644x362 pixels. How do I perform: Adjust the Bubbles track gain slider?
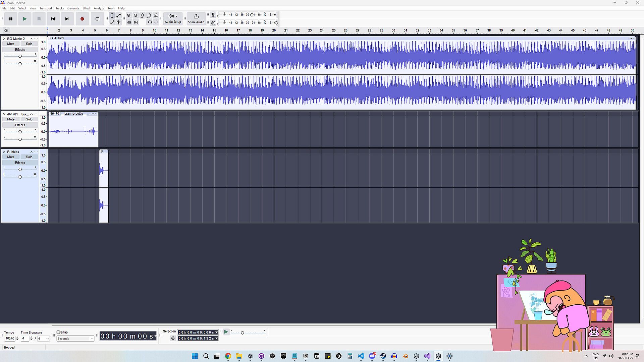(x=20, y=170)
